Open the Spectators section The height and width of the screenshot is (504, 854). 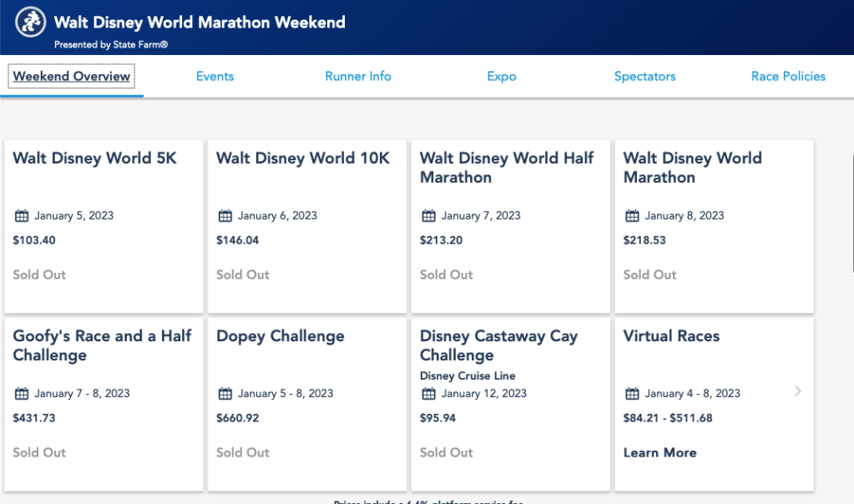[644, 76]
